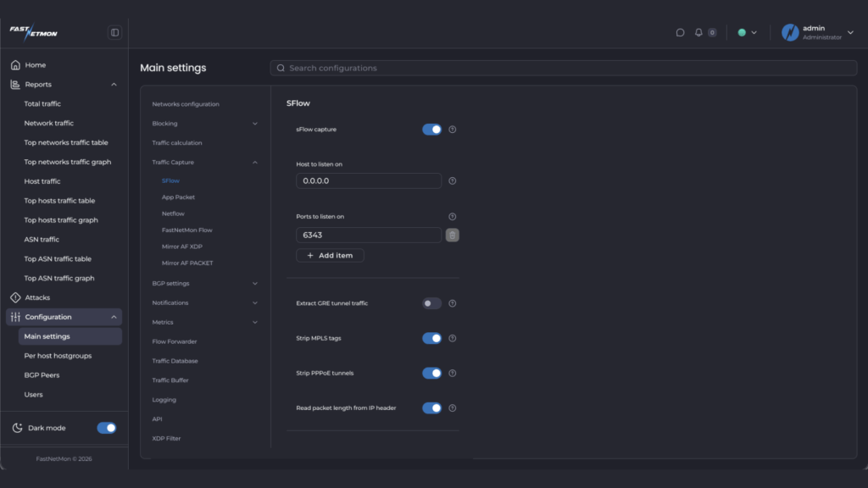Click the help icon beside sFlow capture

(453, 130)
